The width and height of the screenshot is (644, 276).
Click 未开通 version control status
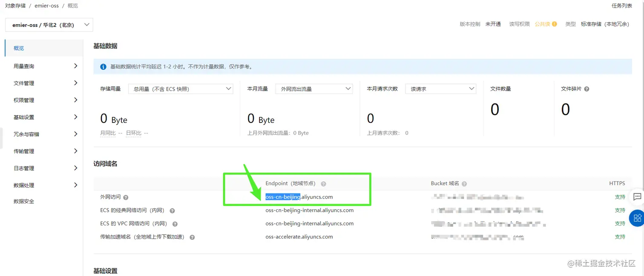[493, 24]
